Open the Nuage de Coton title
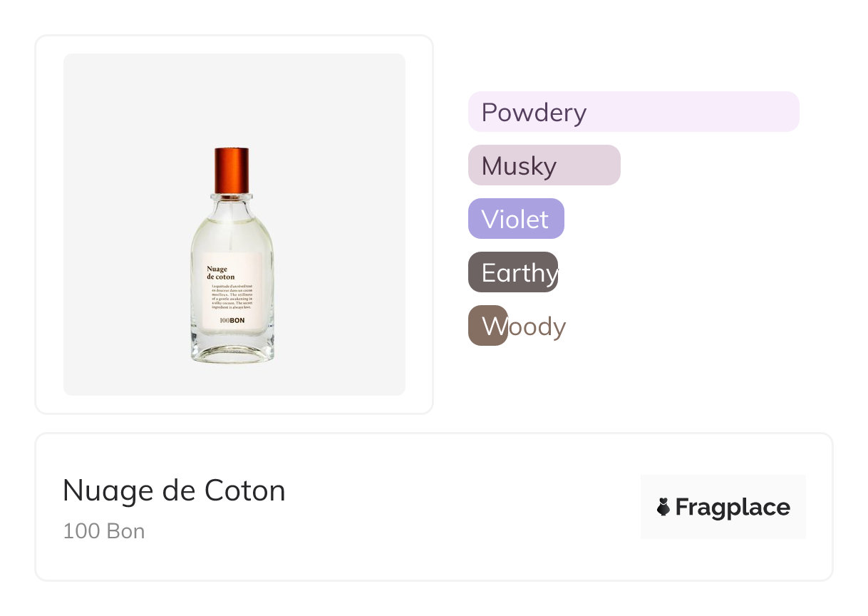Screen dimensions: 868x616 (174, 491)
